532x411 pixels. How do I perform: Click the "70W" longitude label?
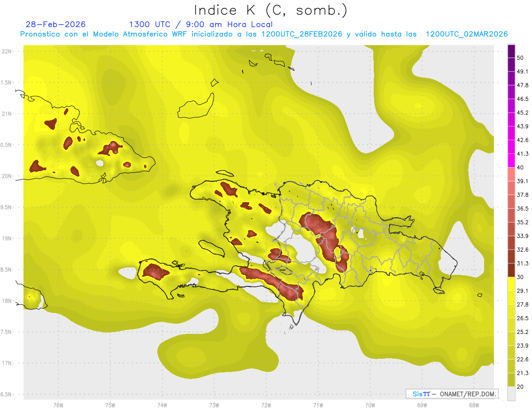(370, 405)
